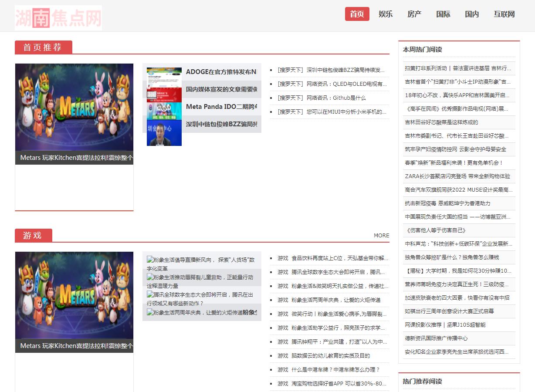
Task: Open 《高手在民间》优秀摄影作品 article
Action: point(457,108)
